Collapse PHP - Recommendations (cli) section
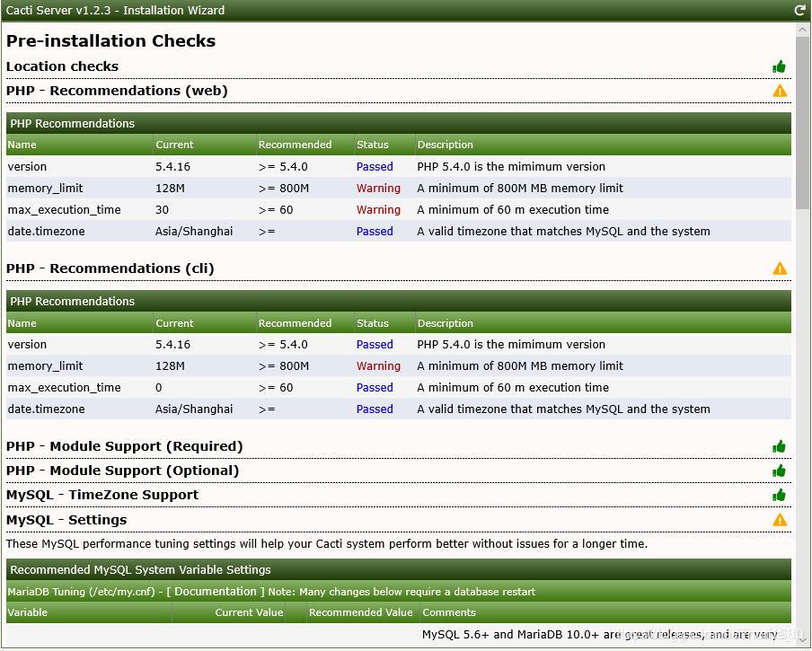The height and width of the screenshot is (651, 812). pos(110,268)
